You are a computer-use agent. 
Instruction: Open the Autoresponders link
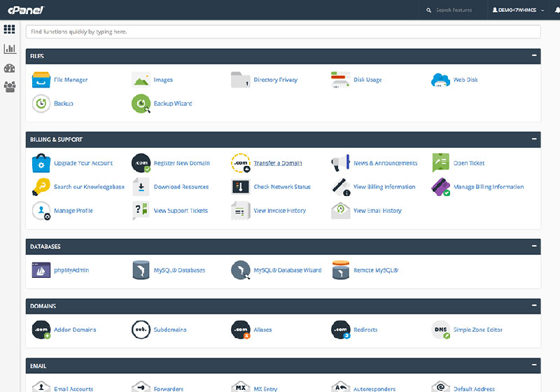(x=374, y=388)
